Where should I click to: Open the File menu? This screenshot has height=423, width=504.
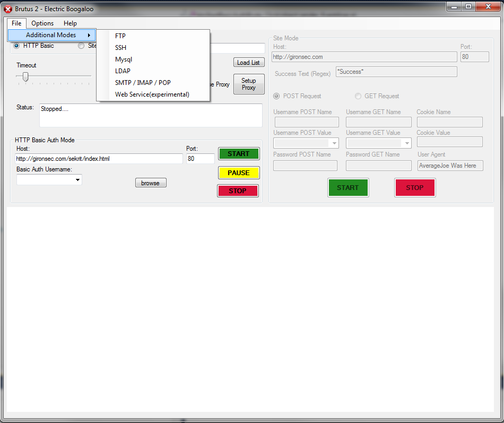pos(16,23)
